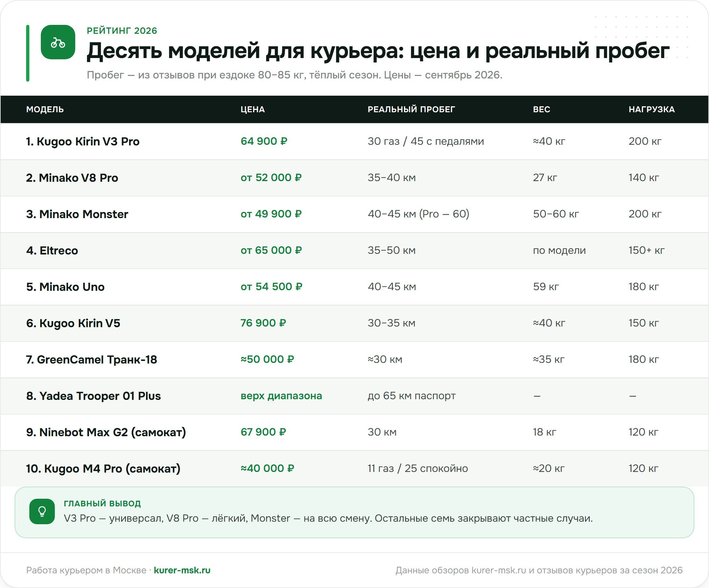Click the weight «50–60 кг»

(x=556, y=214)
